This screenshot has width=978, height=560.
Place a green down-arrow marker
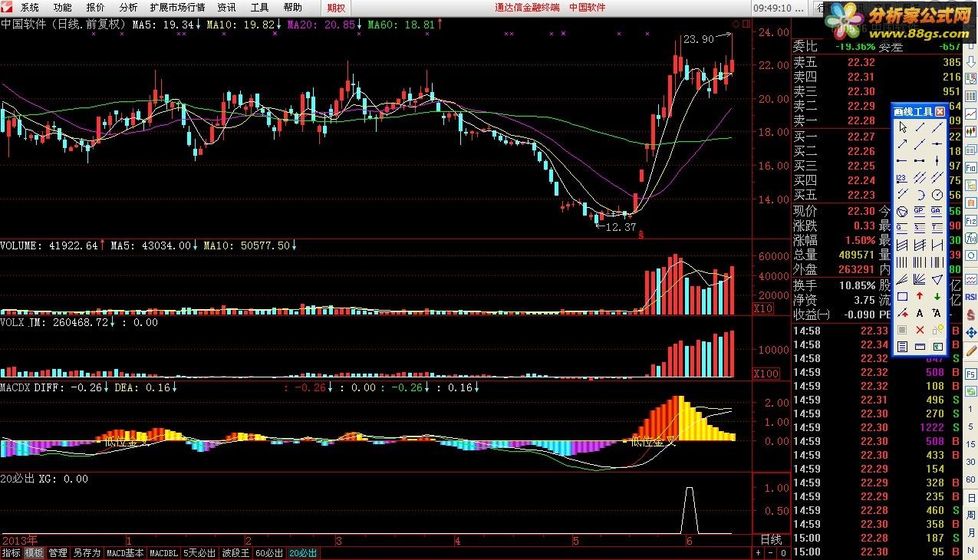937,295
